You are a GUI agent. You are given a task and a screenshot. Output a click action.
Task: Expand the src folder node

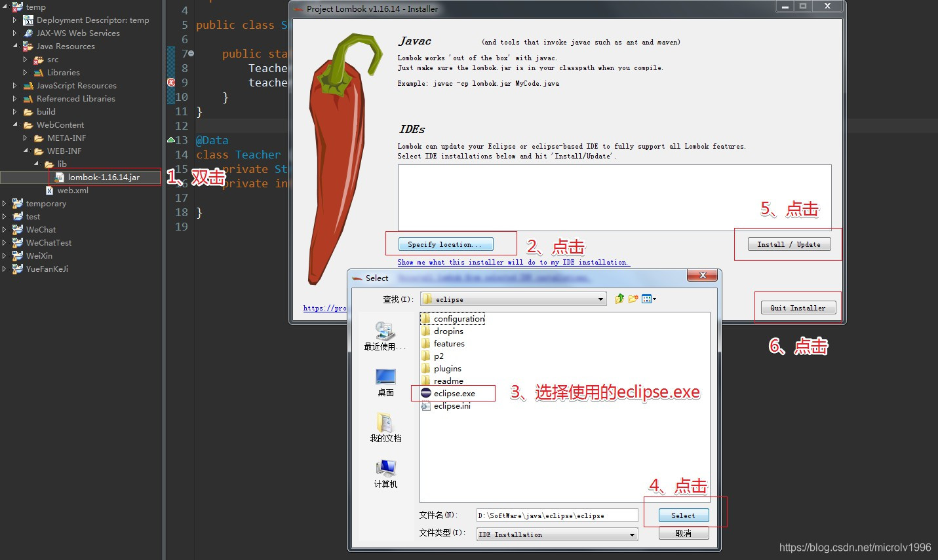[26, 60]
